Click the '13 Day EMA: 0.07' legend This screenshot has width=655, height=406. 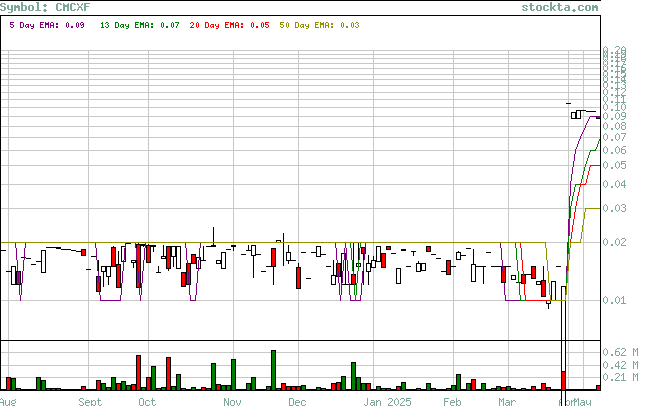click(x=140, y=25)
